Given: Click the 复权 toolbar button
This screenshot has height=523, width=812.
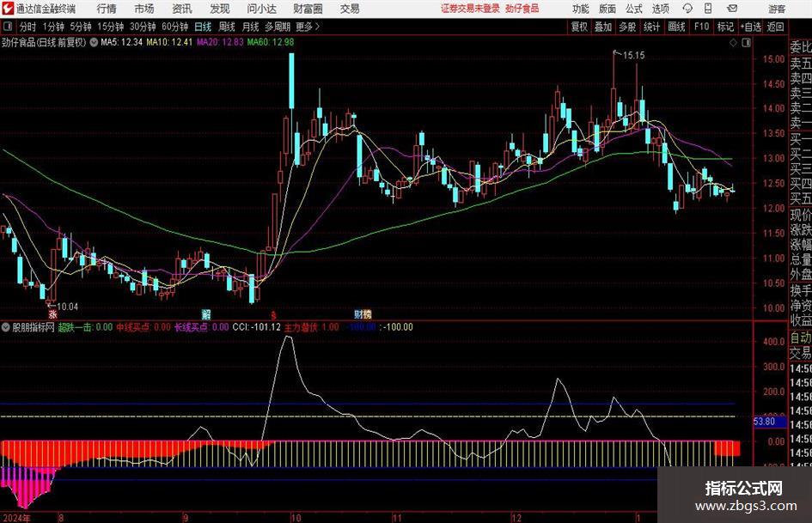Looking at the screenshot, I should [x=579, y=27].
